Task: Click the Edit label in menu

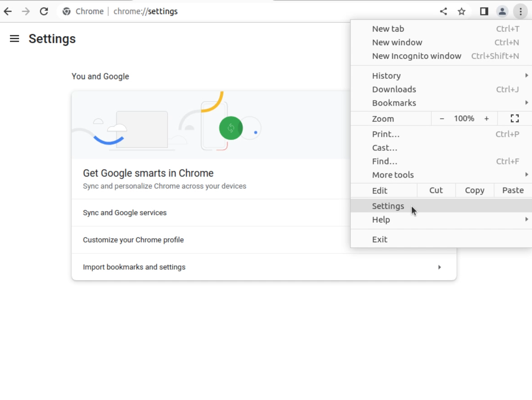Action: 380,191
